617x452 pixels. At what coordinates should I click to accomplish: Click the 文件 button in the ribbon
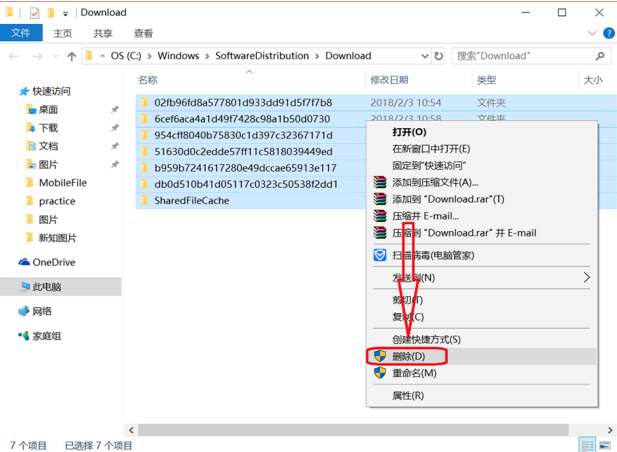[x=21, y=33]
